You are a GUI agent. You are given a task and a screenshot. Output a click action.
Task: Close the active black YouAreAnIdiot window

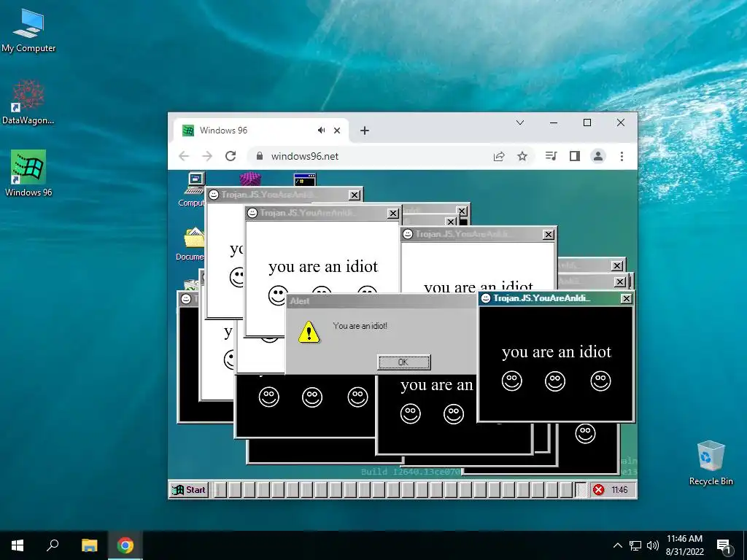(x=627, y=298)
